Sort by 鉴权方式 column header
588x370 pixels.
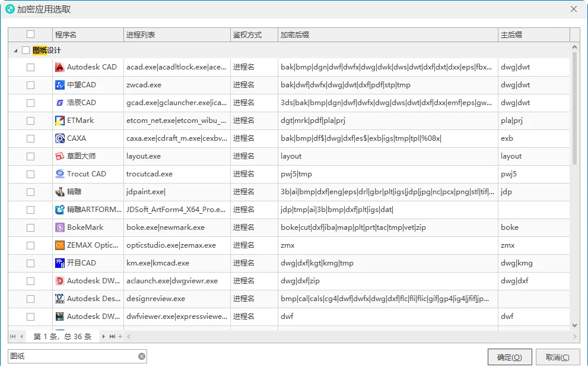coord(254,35)
